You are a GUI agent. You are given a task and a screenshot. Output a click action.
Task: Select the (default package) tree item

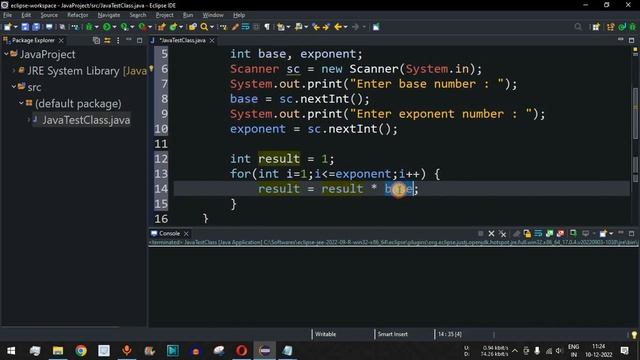(78, 104)
